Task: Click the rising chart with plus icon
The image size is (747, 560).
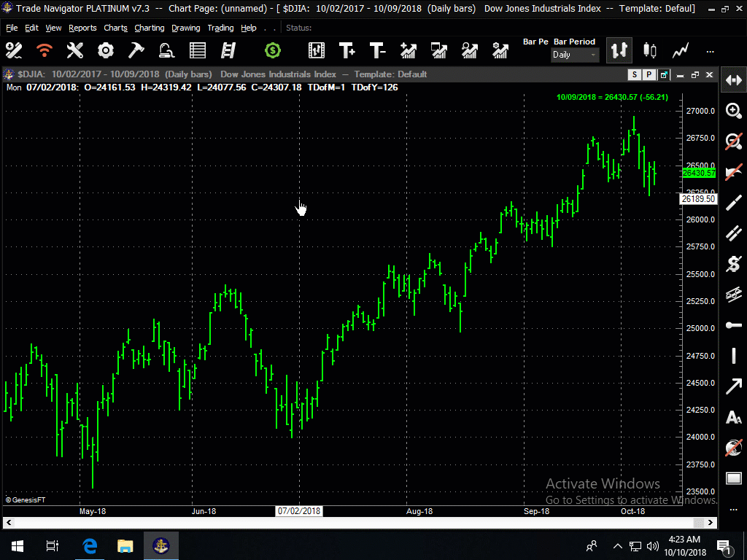Action: [409, 50]
